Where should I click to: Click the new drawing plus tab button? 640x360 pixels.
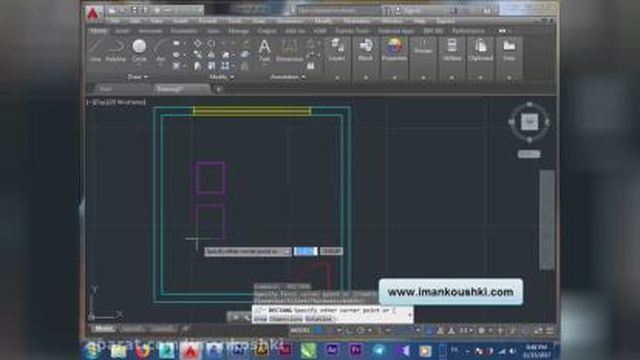218,89
